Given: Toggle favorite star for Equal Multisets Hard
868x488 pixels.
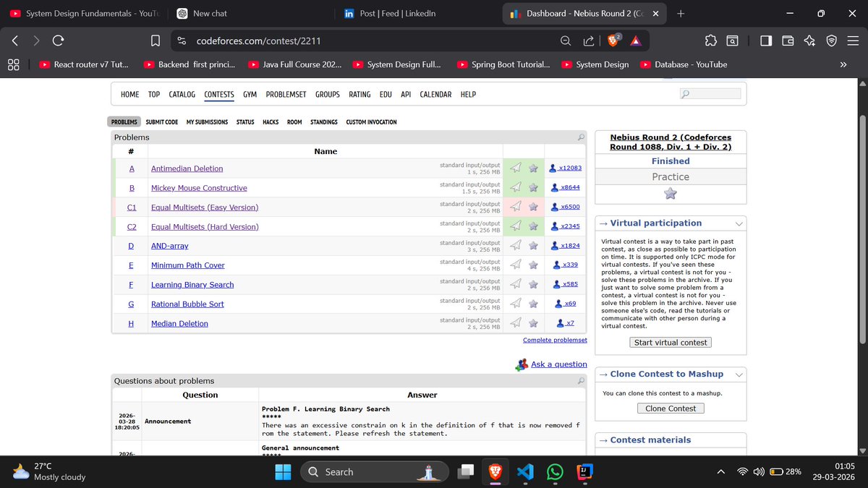Looking at the screenshot, I should [x=533, y=226].
